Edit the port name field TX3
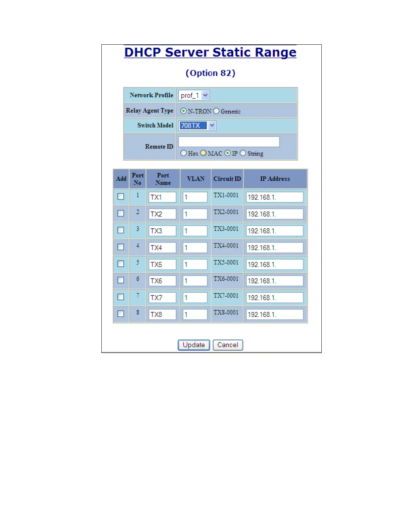The width and height of the screenshot is (411, 532). click(x=163, y=231)
